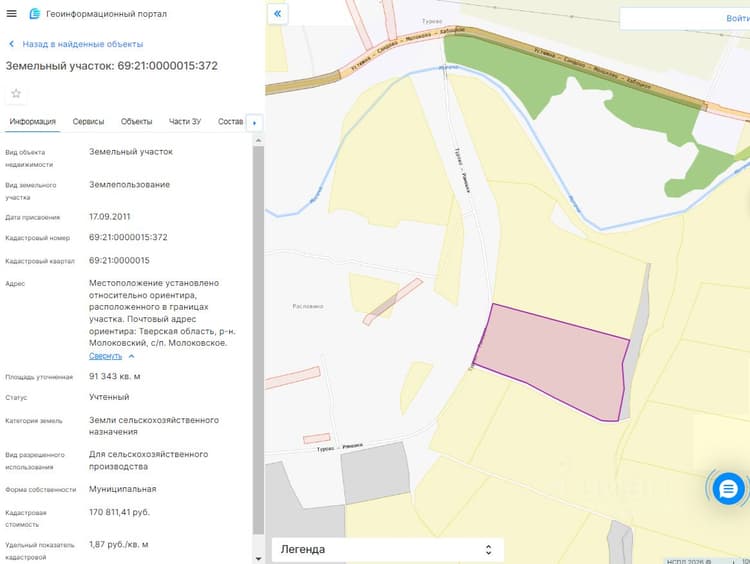Select the Части ЗУ tab
750x564 pixels.
pos(185,122)
